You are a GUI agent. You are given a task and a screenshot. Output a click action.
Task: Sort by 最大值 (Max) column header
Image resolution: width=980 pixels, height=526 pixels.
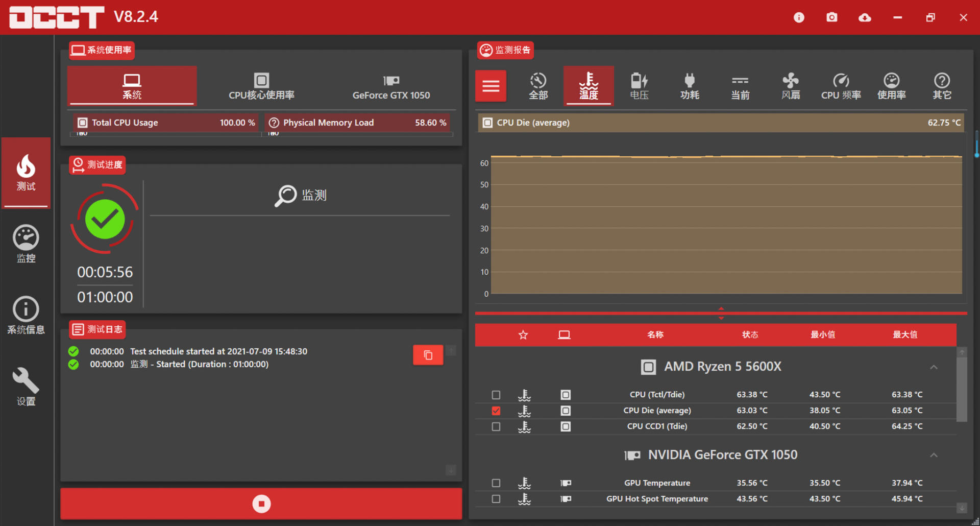[x=905, y=335]
